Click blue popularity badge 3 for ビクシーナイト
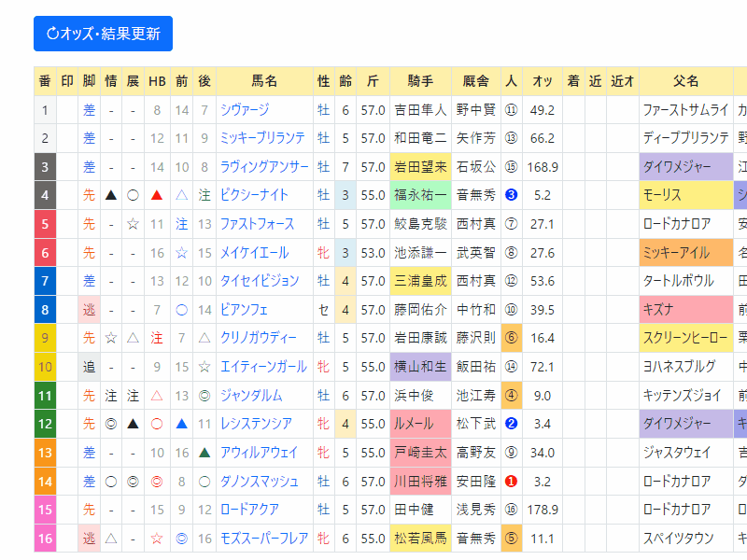The width and height of the screenshot is (747, 560). (x=511, y=195)
